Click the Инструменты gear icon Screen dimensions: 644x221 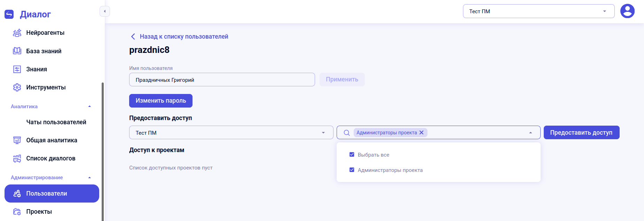point(17,87)
